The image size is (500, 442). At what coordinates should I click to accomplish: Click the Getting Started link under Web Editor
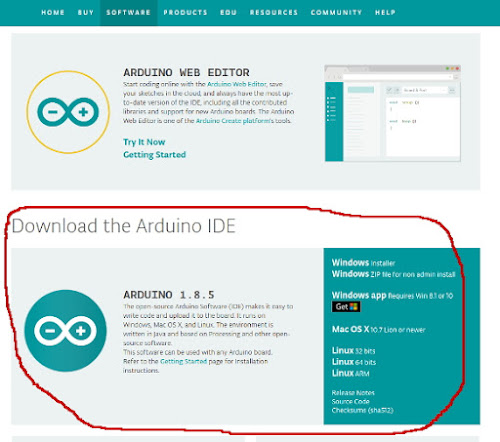[154, 155]
